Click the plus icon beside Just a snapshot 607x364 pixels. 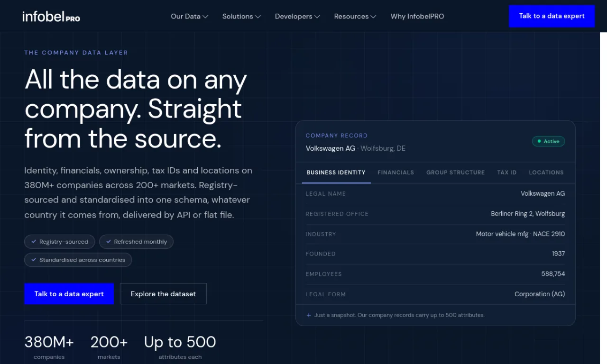(x=309, y=315)
